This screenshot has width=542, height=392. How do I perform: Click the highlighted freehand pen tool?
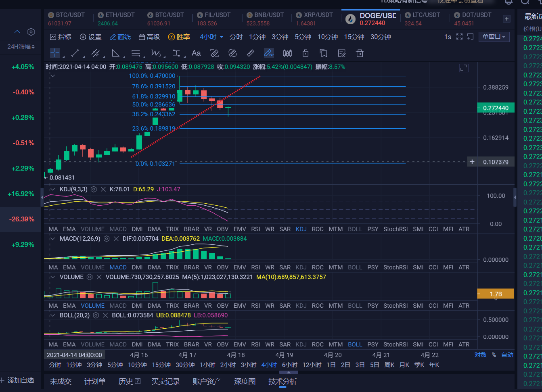point(269,53)
